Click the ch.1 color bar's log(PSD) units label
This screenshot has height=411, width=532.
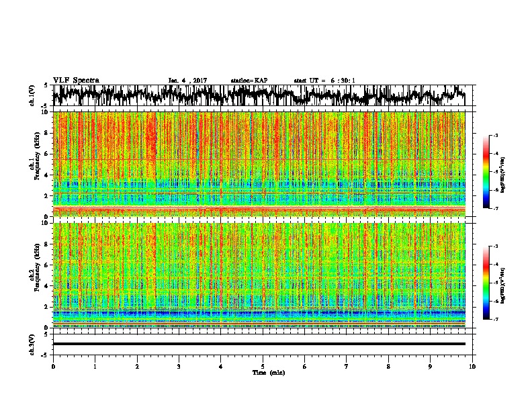[503, 175]
